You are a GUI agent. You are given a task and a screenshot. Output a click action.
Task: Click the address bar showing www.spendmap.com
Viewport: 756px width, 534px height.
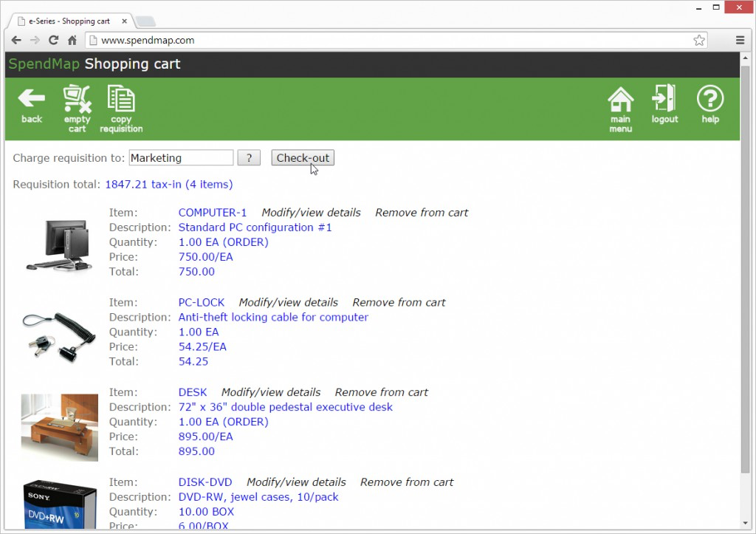point(396,40)
